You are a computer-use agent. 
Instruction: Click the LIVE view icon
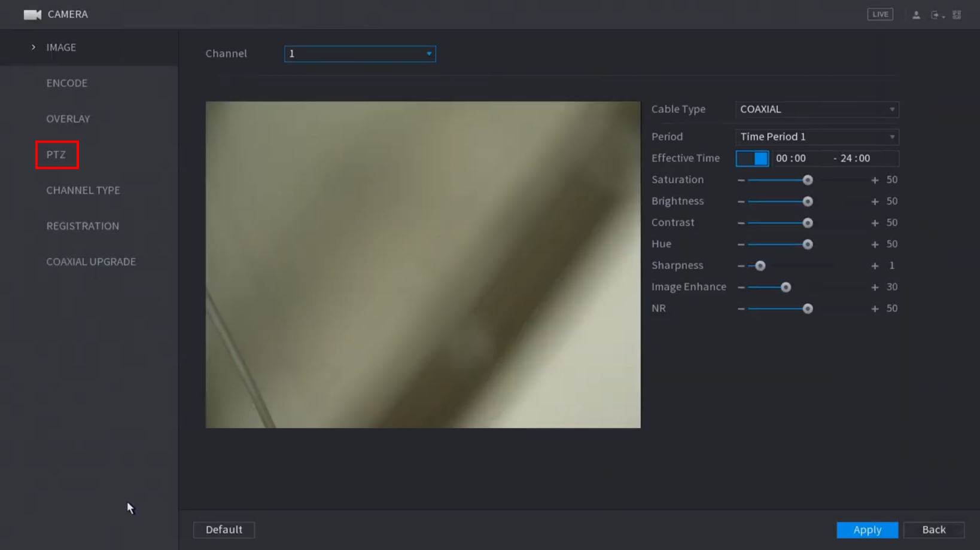[879, 14]
